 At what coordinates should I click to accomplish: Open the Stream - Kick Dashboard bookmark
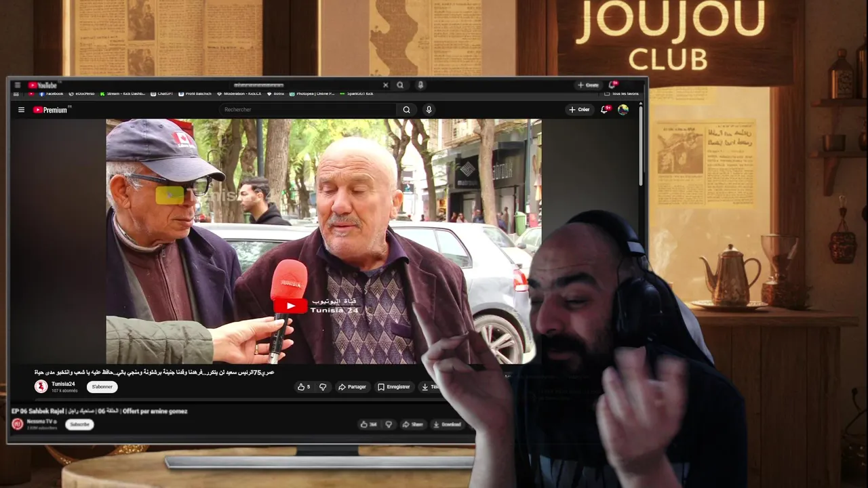[x=122, y=94]
